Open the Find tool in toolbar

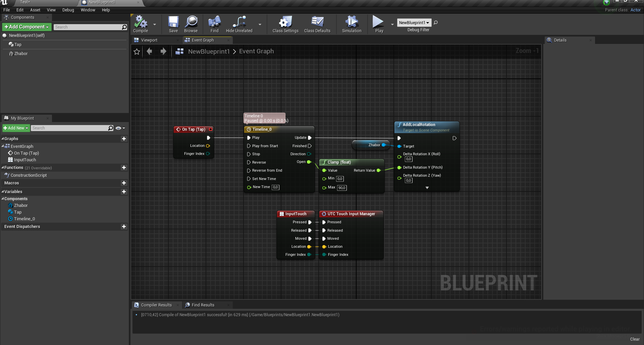pos(215,24)
